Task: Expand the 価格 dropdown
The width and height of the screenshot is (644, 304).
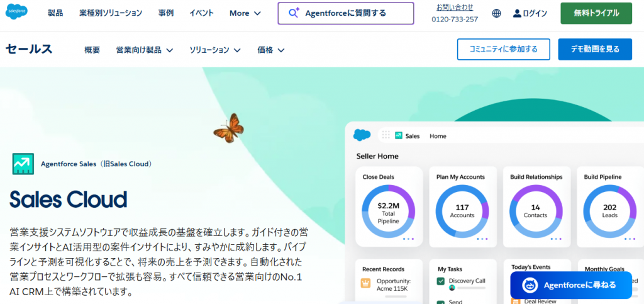Action: coord(270,50)
